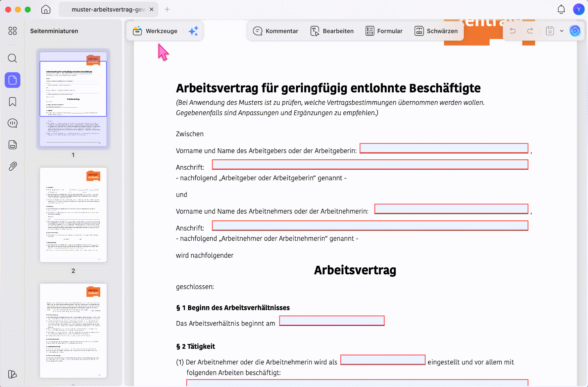Open the thumbnail grid view icon
588x387 pixels.
coord(13,31)
